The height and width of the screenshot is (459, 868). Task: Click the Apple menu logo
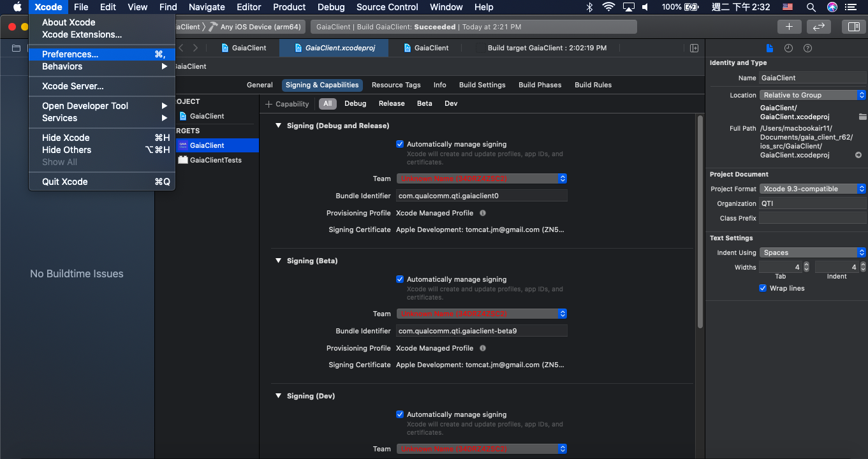point(17,7)
